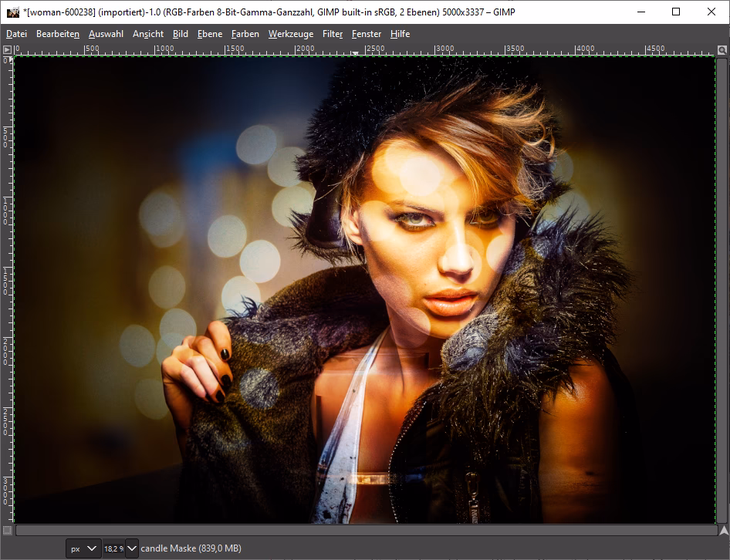This screenshot has height=560, width=730.
Task: Open the navigation preview with the cross icon
Action: pyautogui.click(x=722, y=531)
